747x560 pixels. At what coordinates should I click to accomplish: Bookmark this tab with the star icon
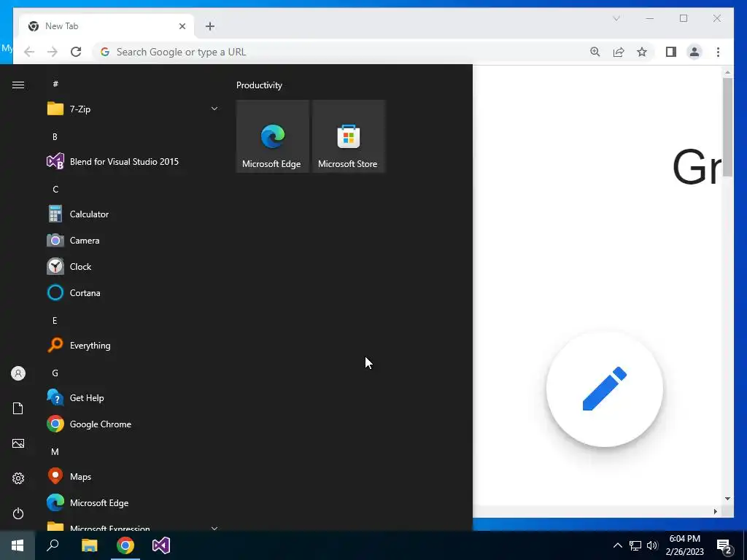click(642, 52)
